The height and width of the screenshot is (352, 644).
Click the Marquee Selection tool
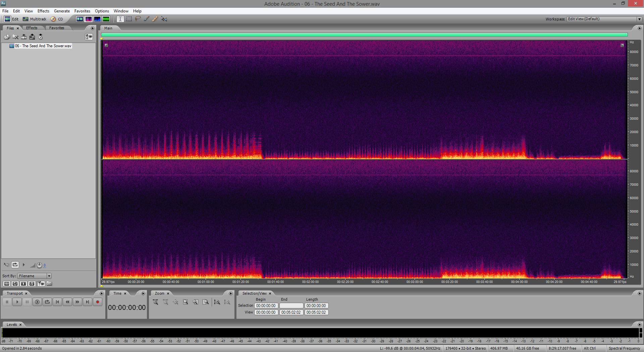click(129, 19)
